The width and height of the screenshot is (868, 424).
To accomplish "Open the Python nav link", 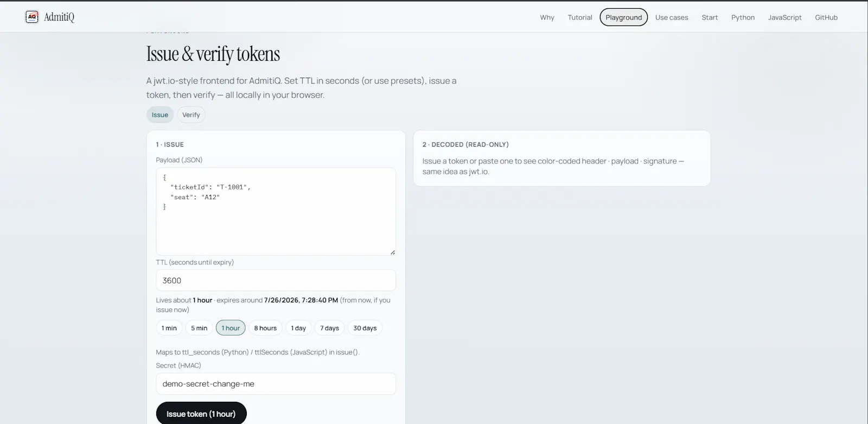I will click(x=743, y=17).
